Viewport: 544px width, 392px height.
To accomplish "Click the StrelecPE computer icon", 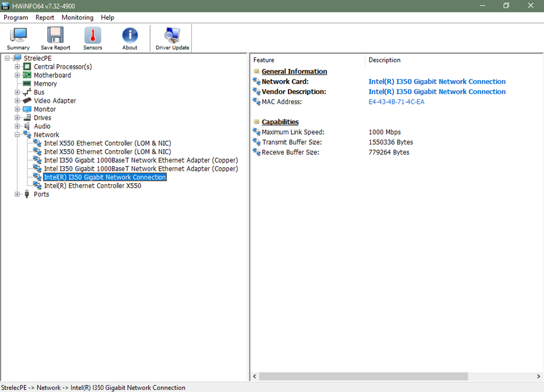I will (17, 58).
